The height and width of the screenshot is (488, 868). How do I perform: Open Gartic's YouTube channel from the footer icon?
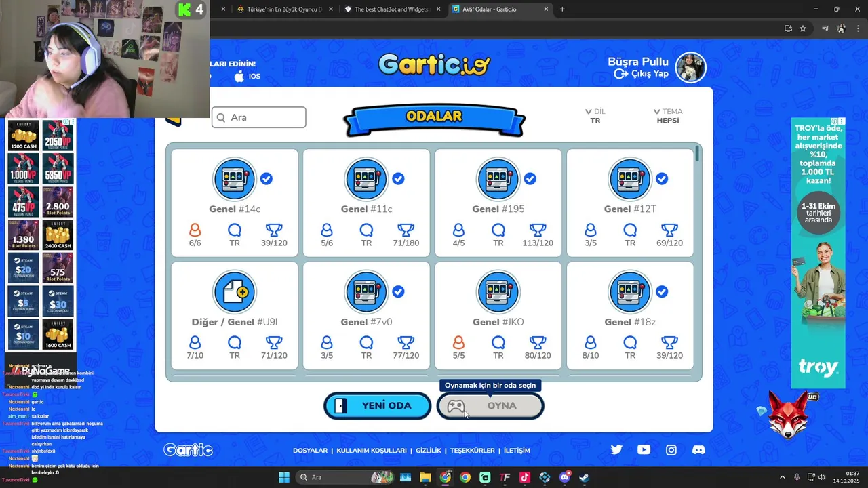644,449
